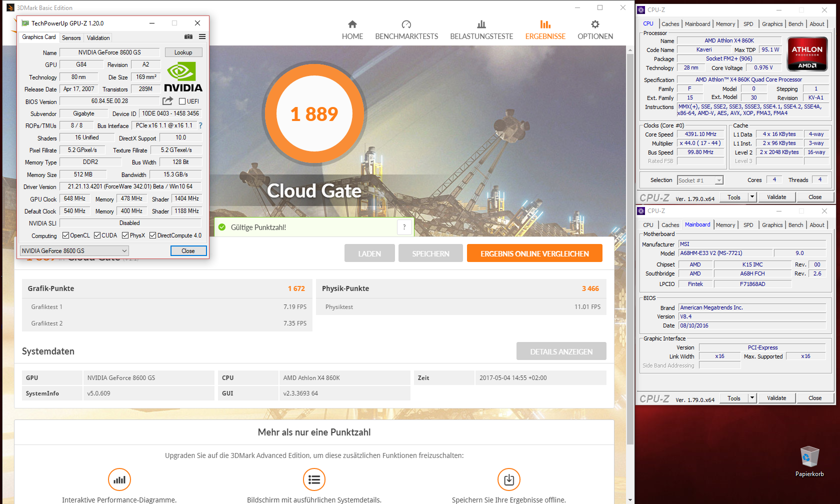Image resolution: width=840 pixels, height=504 pixels.
Task: Click Tools button in upper CPU-Z
Action: coord(734,197)
